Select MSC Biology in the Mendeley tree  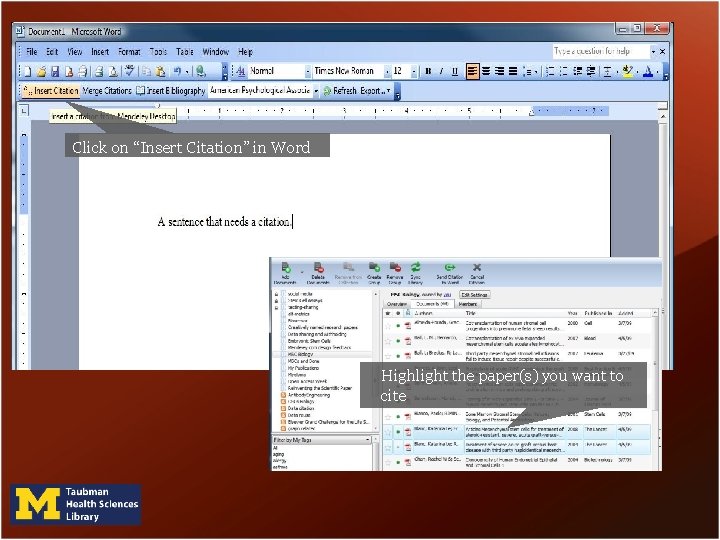(x=300, y=354)
